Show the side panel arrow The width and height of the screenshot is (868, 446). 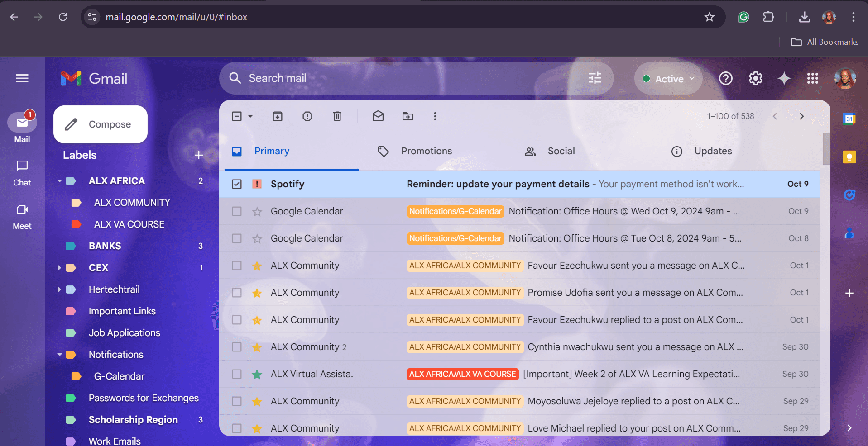[849, 428]
